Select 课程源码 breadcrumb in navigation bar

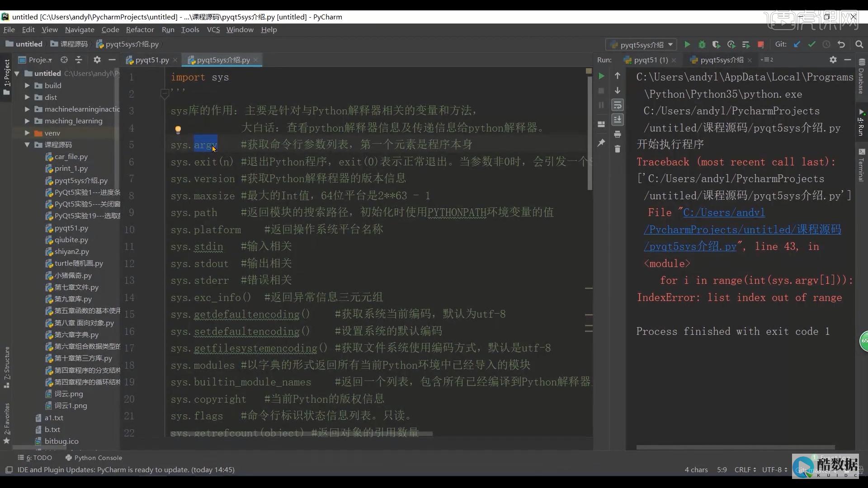[70, 44]
